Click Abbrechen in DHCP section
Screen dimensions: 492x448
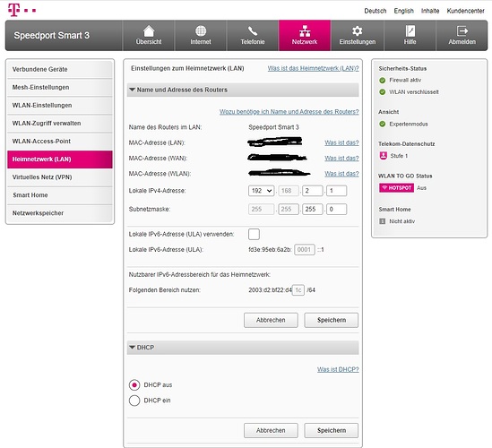tap(271, 431)
